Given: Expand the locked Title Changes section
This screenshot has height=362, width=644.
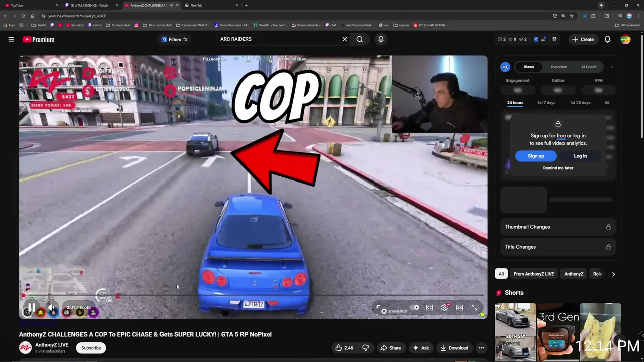Looking at the screenshot, I should point(558,247).
